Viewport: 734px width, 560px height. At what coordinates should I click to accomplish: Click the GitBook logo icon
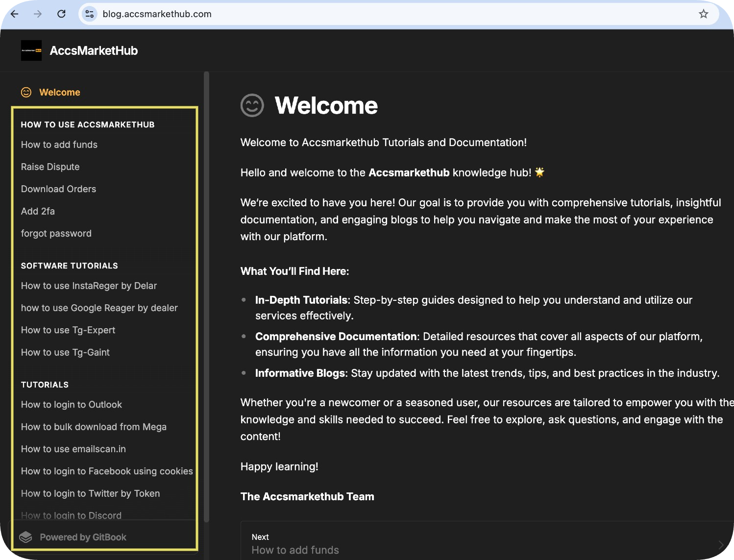(x=25, y=537)
